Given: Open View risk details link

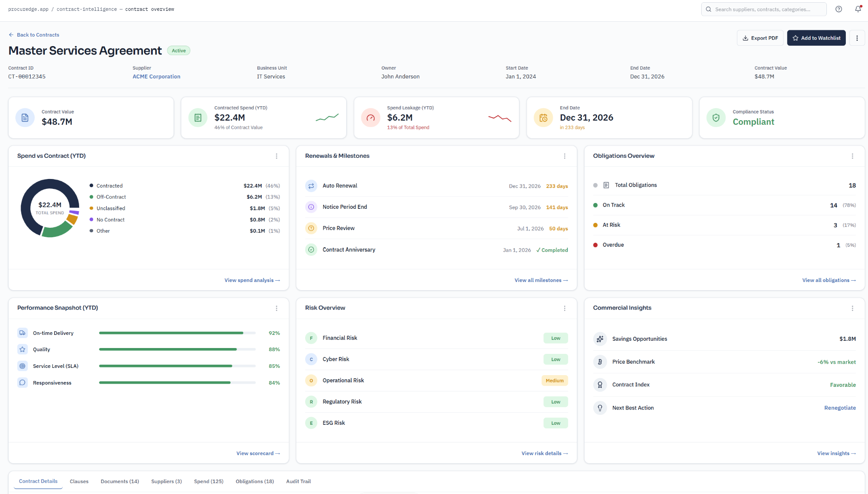Looking at the screenshot, I should (x=545, y=453).
